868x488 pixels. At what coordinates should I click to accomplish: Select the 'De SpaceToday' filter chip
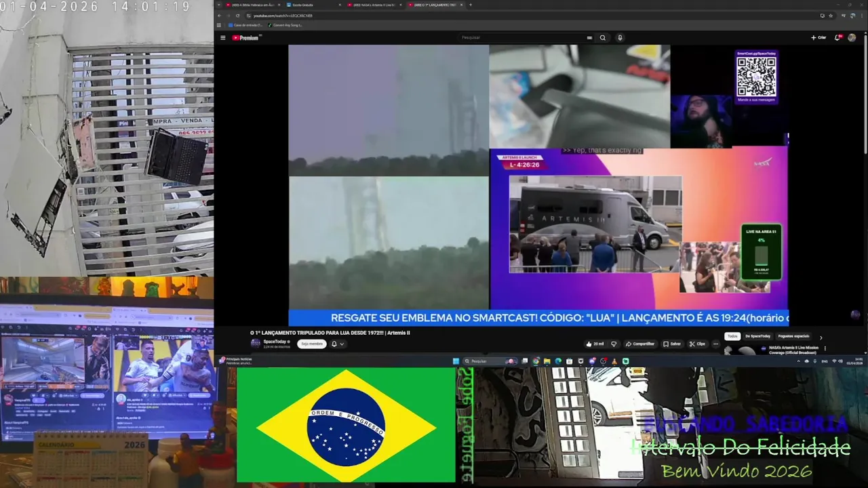coord(757,336)
